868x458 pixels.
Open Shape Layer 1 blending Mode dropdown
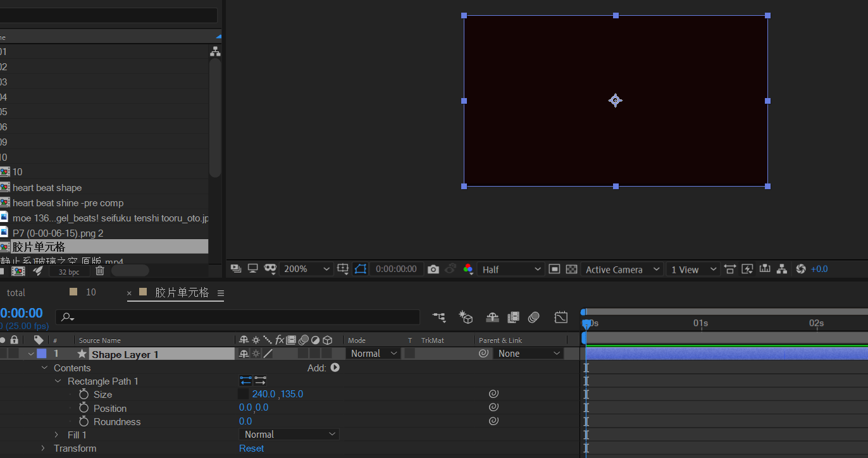pyautogui.click(x=373, y=354)
